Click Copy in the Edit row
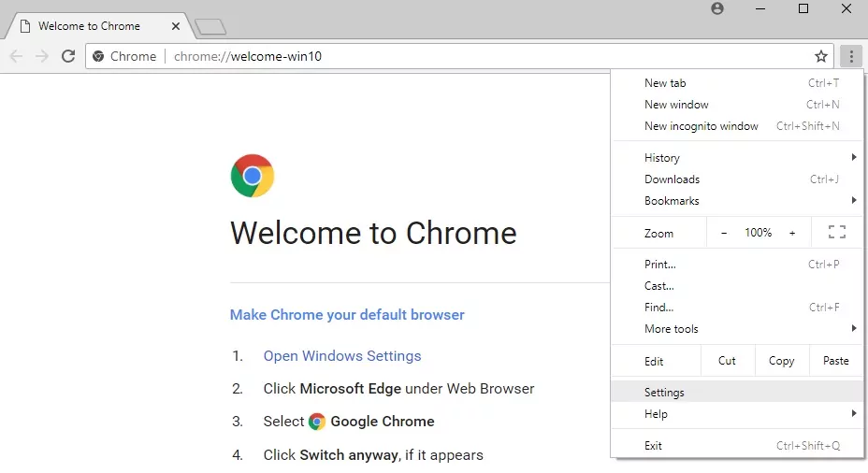The image size is (868, 473). [x=781, y=361]
